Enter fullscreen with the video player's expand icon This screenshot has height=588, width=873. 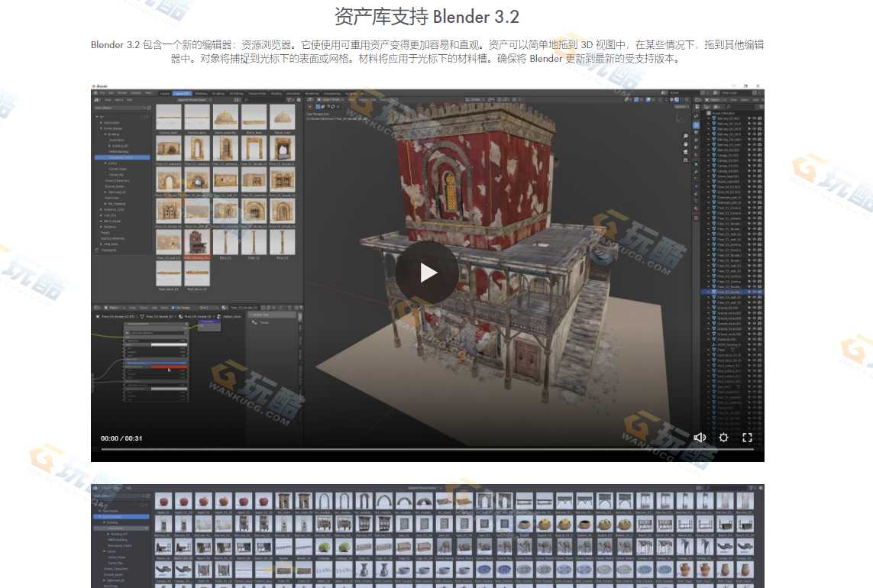click(747, 438)
